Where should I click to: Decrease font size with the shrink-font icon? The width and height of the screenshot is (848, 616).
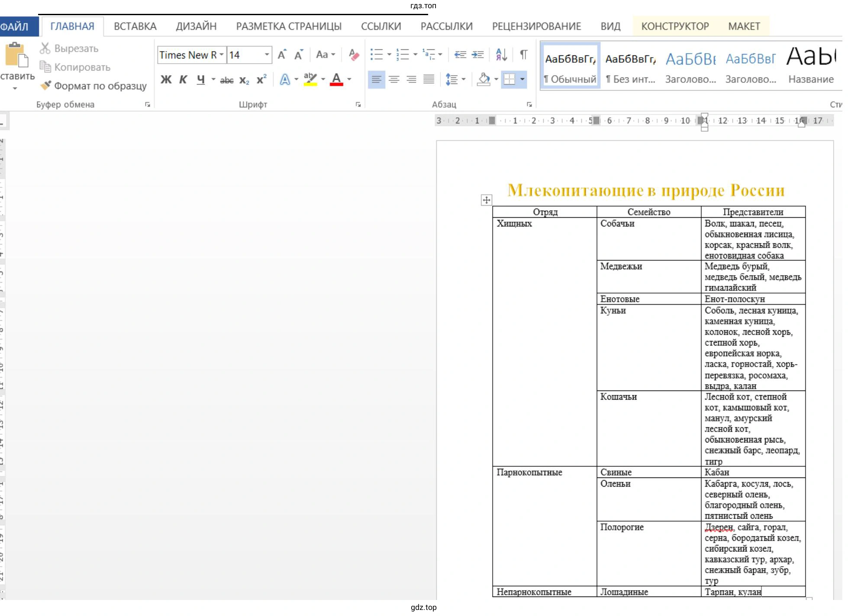[299, 55]
